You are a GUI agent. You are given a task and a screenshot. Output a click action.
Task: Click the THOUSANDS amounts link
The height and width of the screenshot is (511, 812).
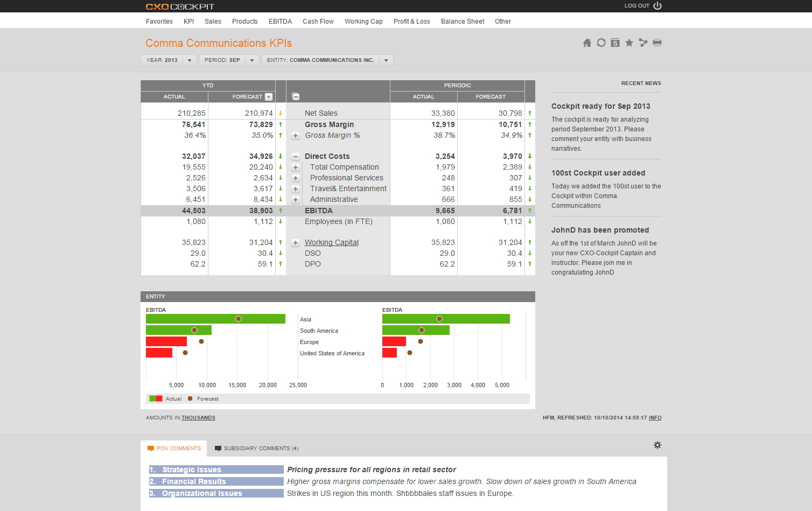click(198, 418)
